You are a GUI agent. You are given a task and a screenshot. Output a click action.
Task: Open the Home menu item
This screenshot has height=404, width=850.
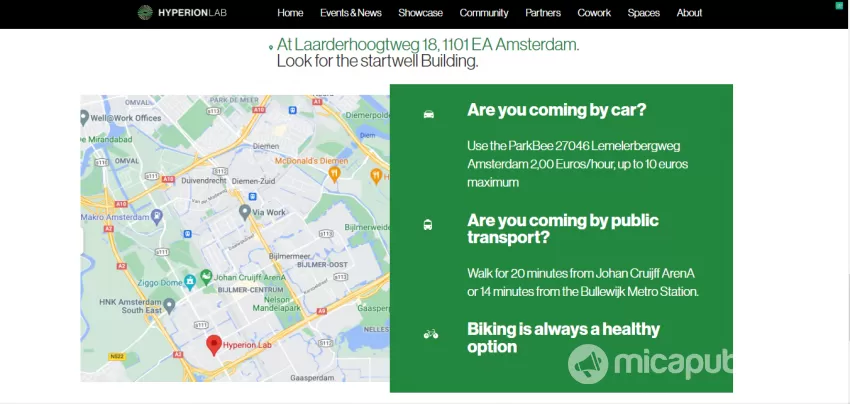click(290, 13)
